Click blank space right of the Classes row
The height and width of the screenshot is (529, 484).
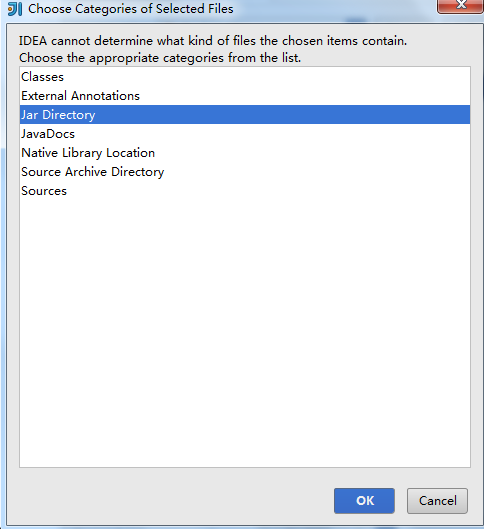tap(266, 77)
